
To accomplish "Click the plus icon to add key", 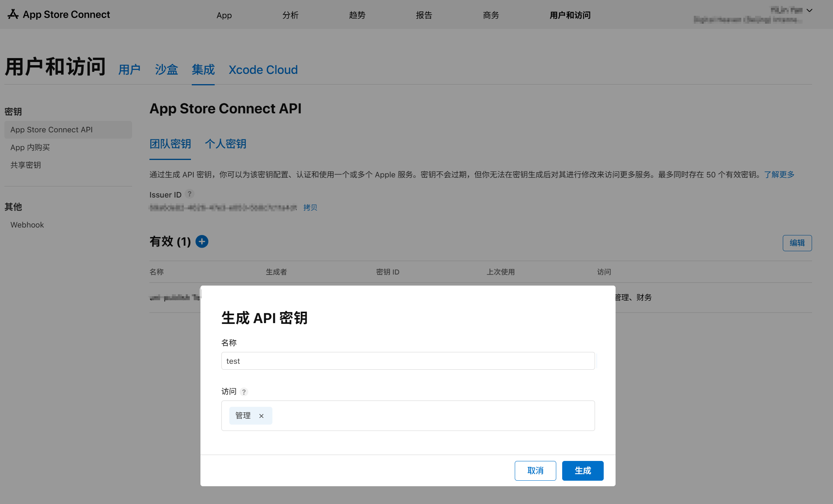I will (x=202, y=241).
